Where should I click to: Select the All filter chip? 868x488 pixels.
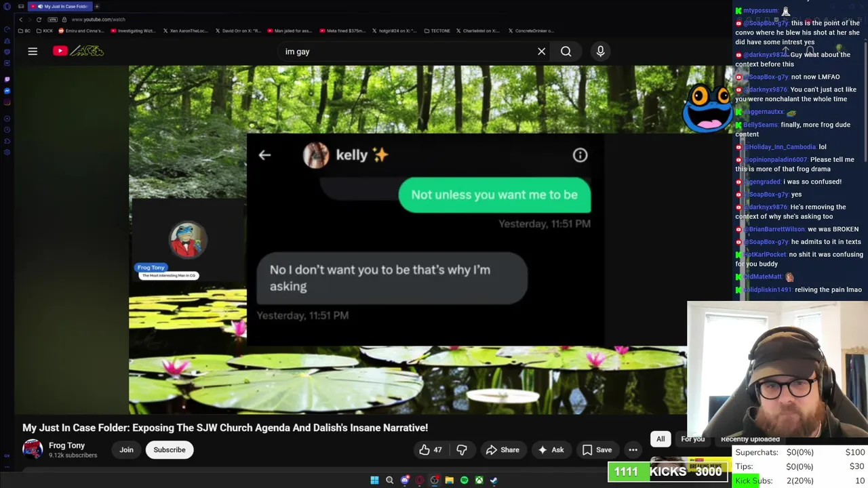pos(660,439)
